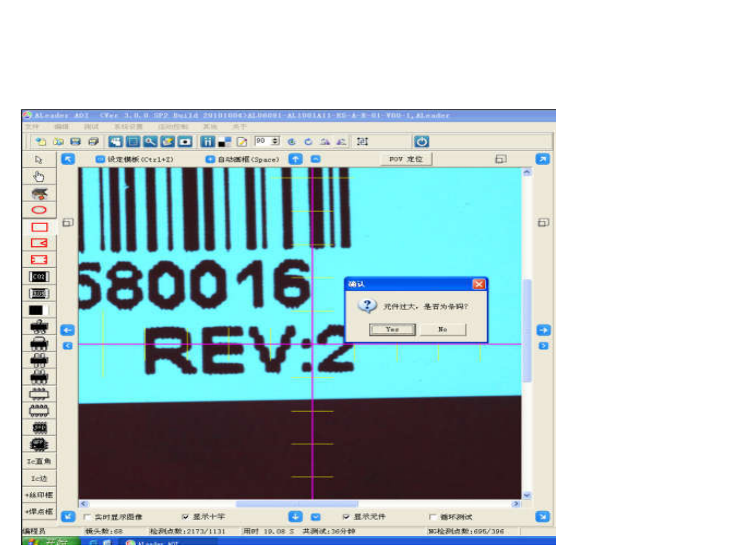747x560 pixels.
Task: Click the camera capture toolbar icon
Action: (x=185, y=142)
